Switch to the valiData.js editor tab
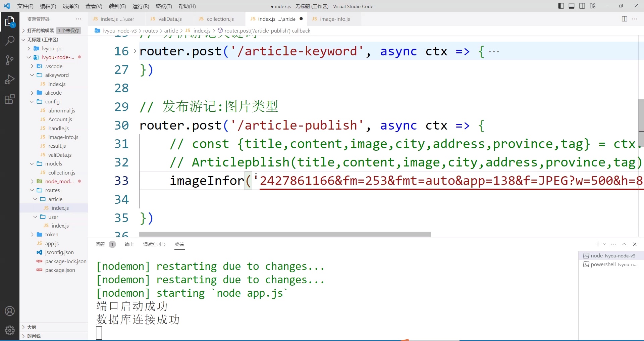 coord(170,19)
